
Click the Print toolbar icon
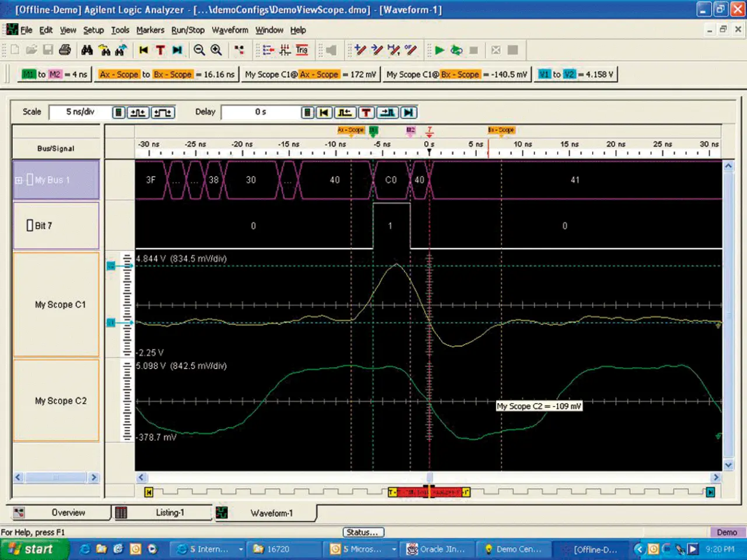(65, 50)
